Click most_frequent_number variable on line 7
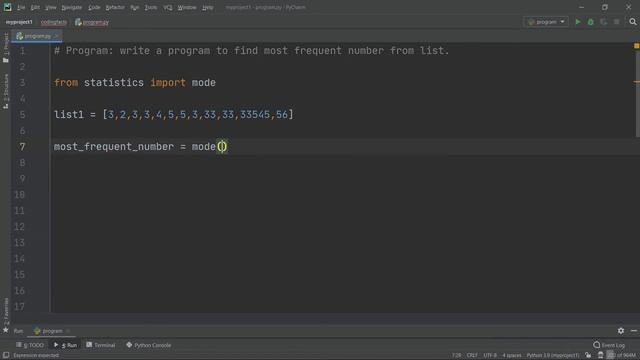This screenshot has width=640, height=360. (114, 147)
